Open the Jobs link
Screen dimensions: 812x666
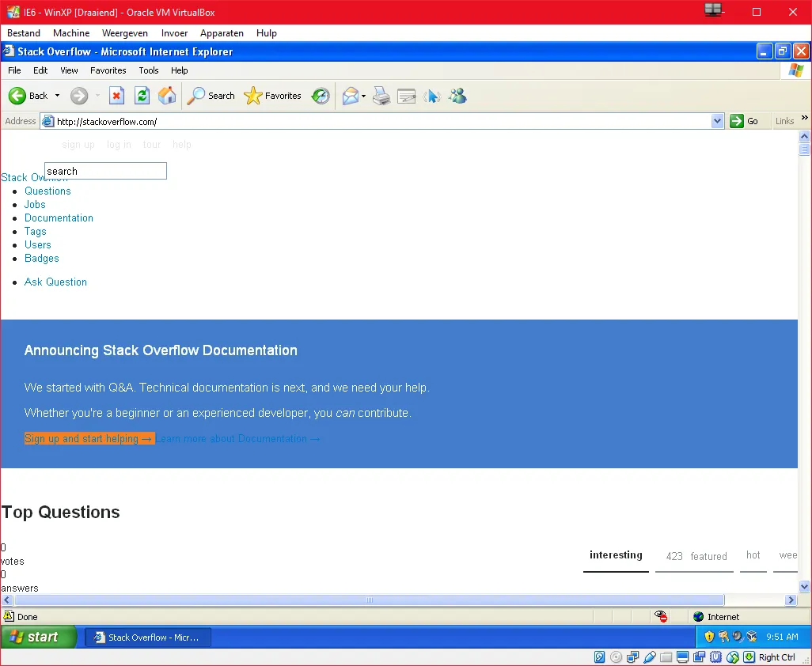coord(35,204)
